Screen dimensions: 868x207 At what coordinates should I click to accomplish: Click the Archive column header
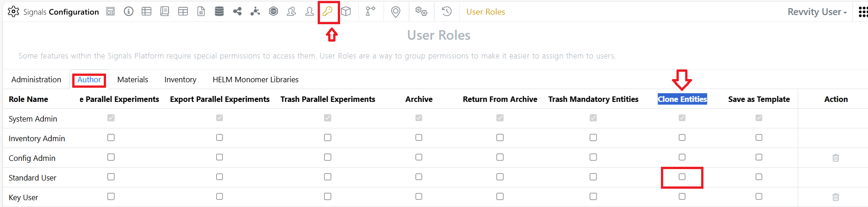(x=419, y=99)
